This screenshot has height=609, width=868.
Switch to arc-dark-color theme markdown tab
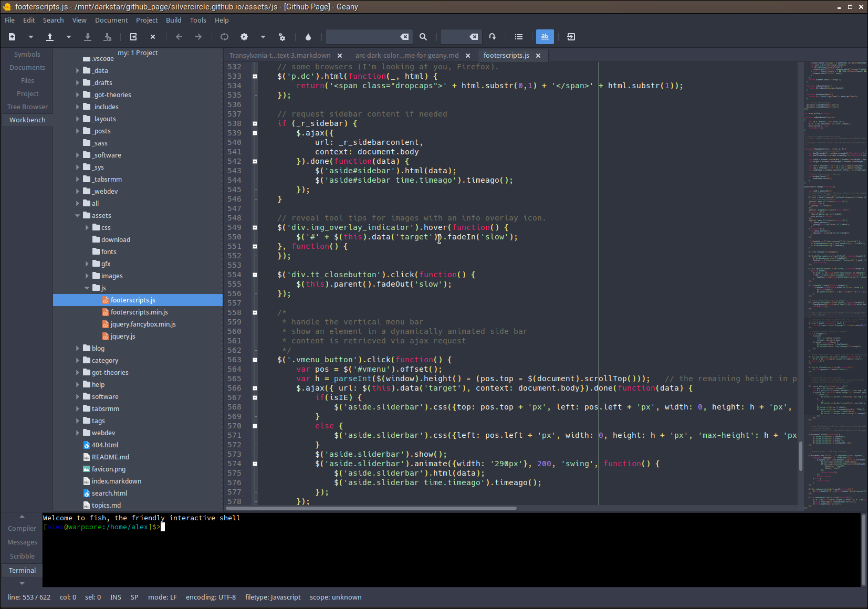click(407, 55)
